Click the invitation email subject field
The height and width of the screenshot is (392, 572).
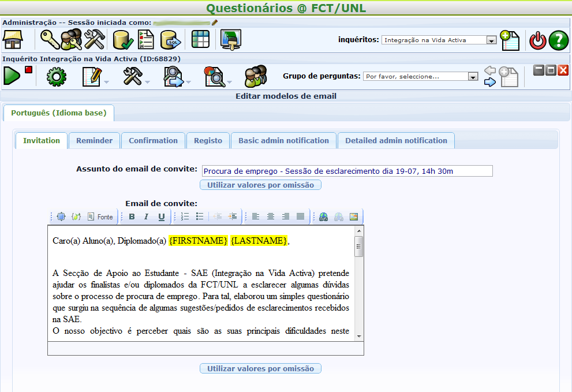[x=347, y=171]
